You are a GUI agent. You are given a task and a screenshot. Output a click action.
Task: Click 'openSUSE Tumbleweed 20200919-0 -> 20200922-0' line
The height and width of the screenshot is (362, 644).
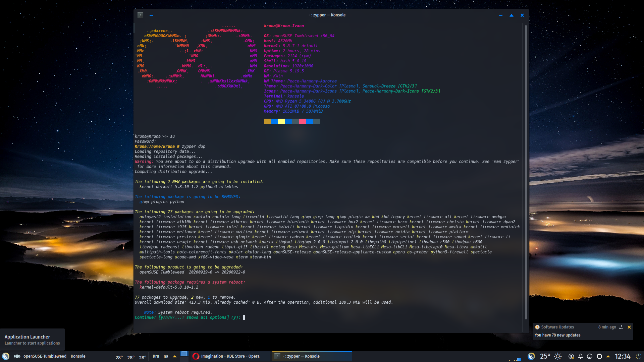(x=192, y=272)
